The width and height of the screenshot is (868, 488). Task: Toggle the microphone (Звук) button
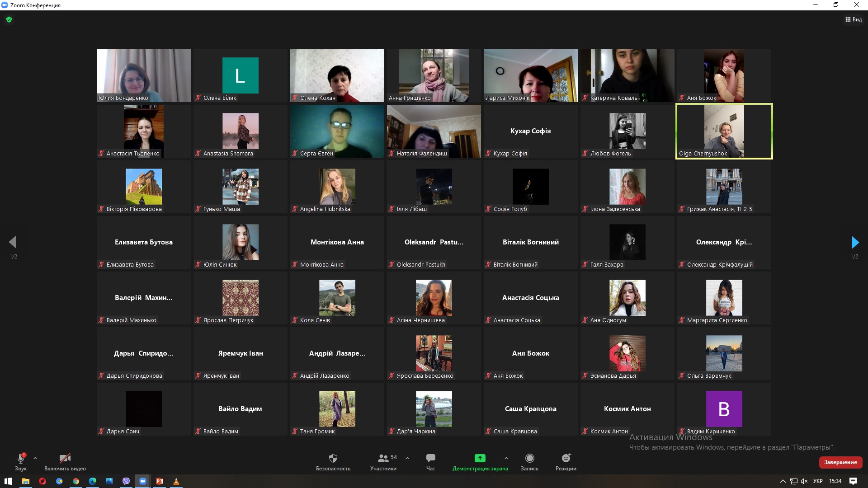point(21,458)
